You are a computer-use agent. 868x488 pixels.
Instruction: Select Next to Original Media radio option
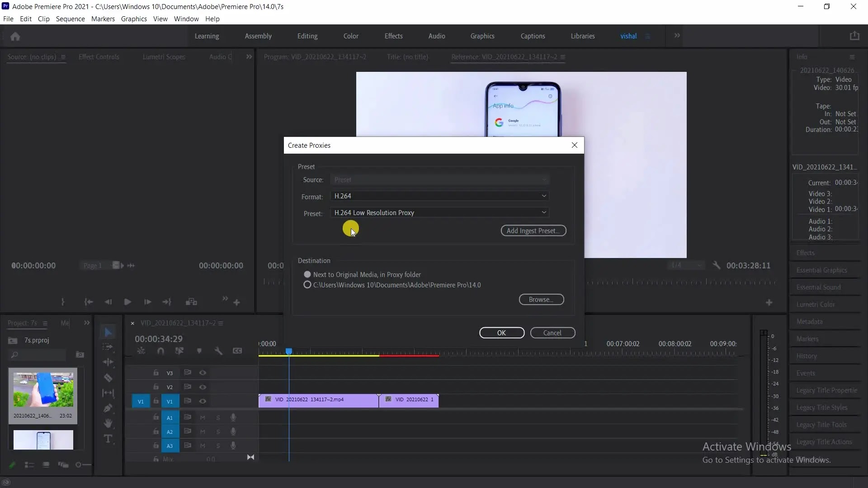point(307,274)
